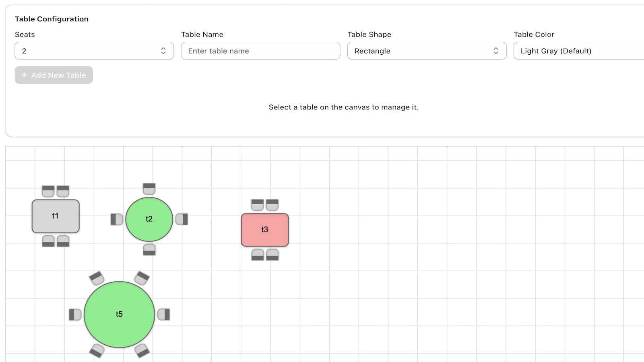Select the gray rectangular table t1

(56, 216)
